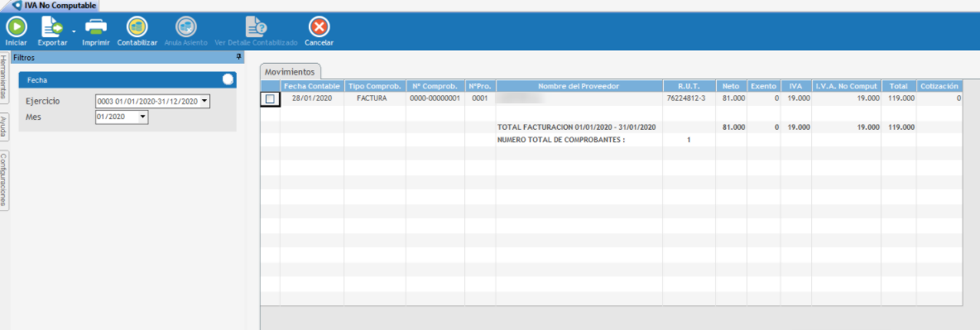Check the FACTURA row checkbox
The height and width of the screenshot is (330, 980).
(x=270, y=98)
